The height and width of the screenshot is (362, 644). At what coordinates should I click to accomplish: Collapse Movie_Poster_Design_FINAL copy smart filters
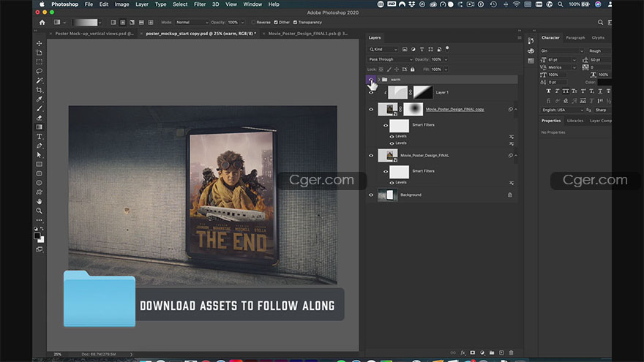(x=516, y=110)
